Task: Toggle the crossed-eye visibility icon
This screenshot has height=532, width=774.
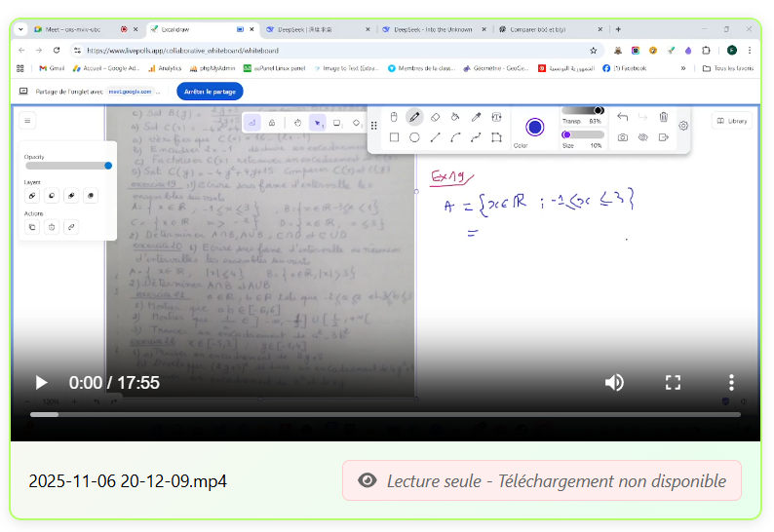Action: pyautogui.click(x=643, y=137)
